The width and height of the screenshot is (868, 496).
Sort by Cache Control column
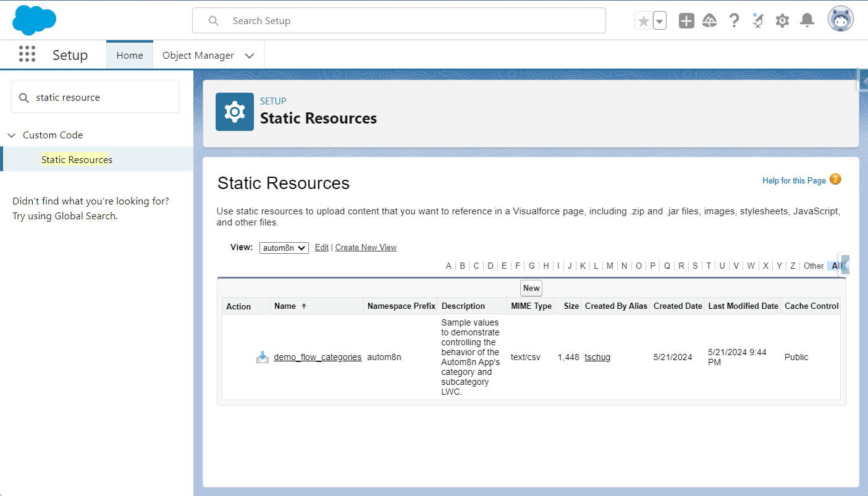(811, 306)
